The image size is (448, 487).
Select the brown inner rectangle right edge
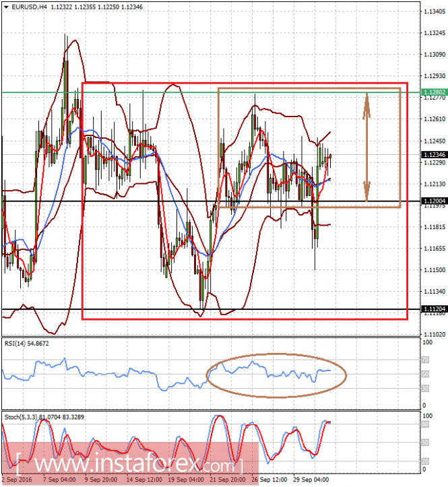click(x=400, y=148)
